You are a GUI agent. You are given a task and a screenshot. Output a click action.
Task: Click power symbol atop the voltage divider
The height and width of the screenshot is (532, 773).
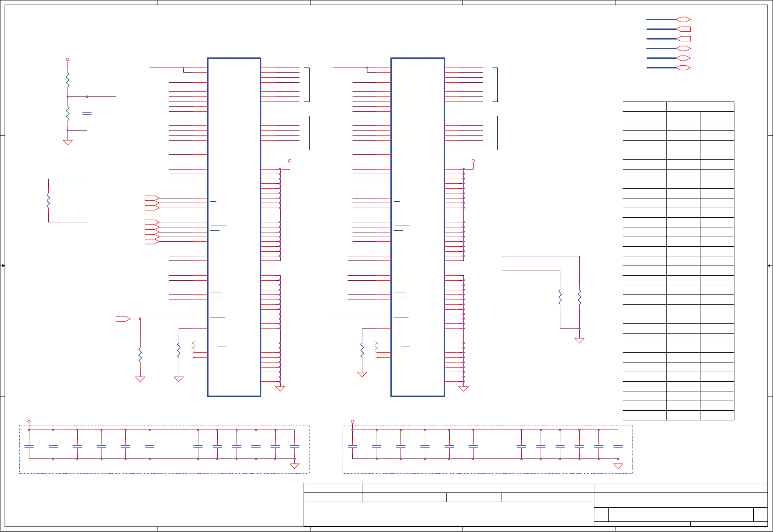(68, 59)
